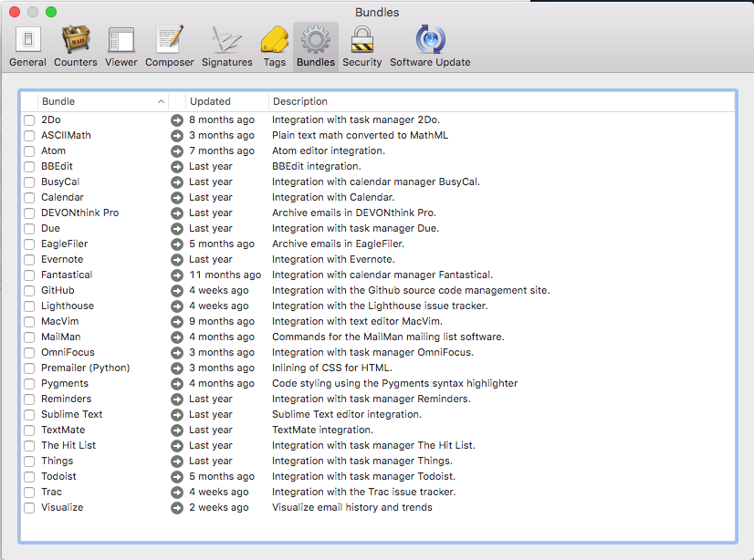
Task: Click "Visualize email history and trends" description
Action: point(352,507)
